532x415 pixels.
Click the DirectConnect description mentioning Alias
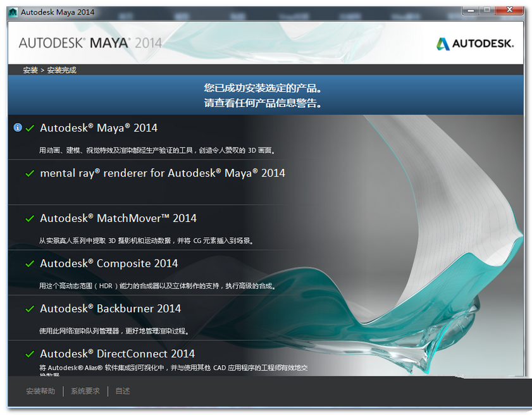[173, 370]
